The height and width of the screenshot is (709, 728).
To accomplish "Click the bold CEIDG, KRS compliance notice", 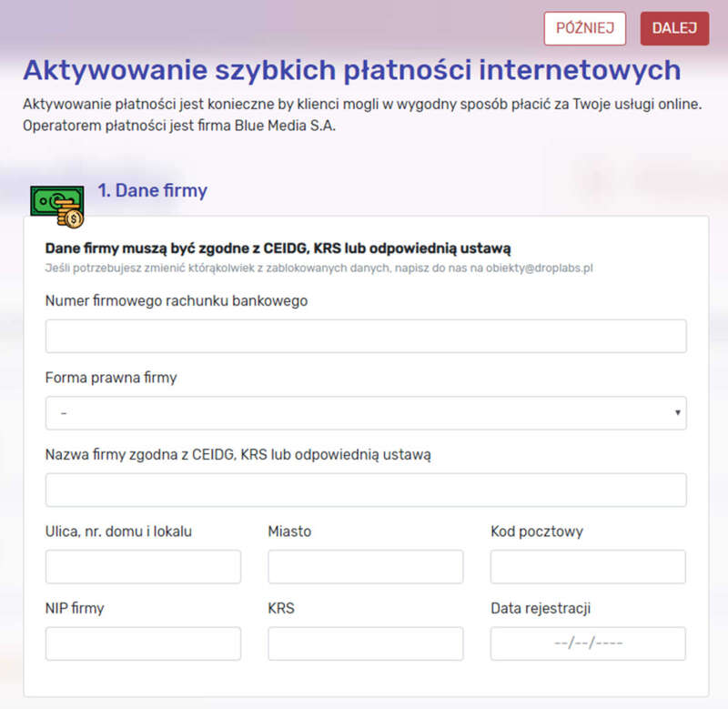I will click(278, 248).
